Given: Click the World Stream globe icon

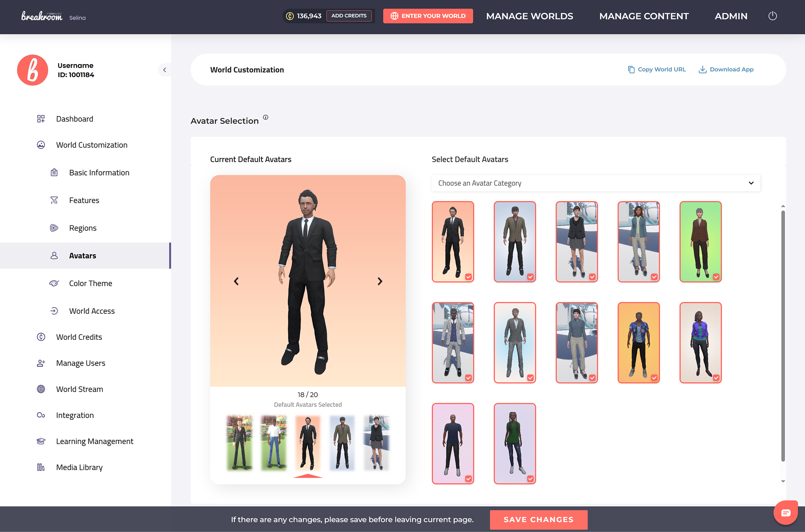Looking at the screenshot, I should tap(41, 389).
